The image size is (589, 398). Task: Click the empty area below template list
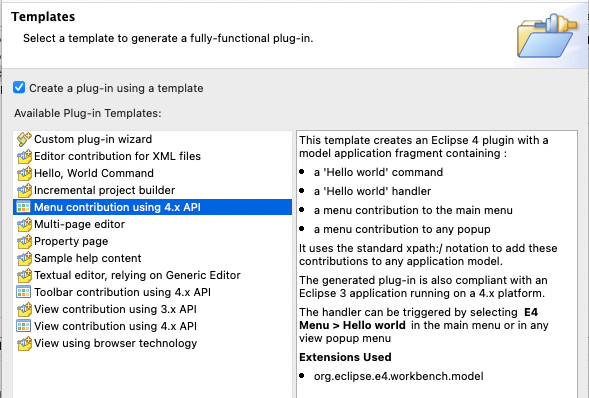(x=152, y=374)
